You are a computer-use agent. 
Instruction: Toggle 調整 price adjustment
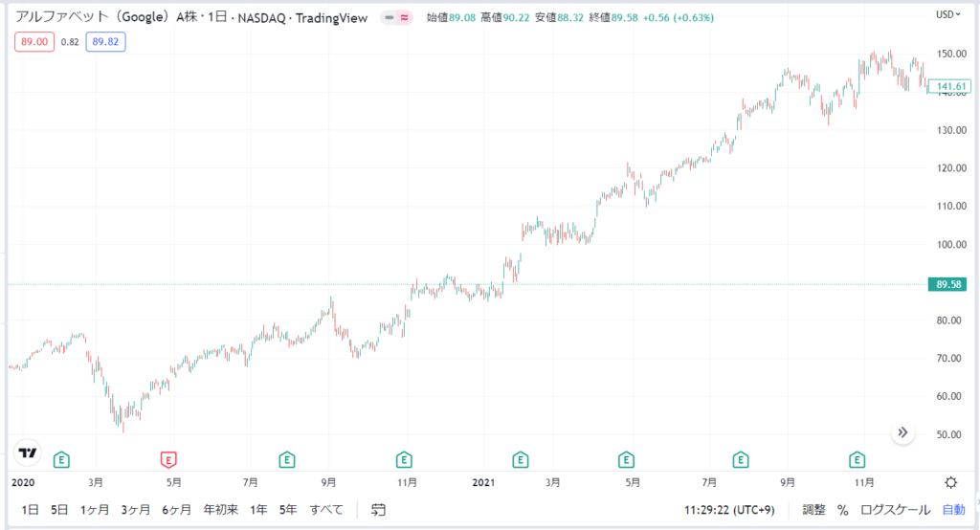pos(813,510)
